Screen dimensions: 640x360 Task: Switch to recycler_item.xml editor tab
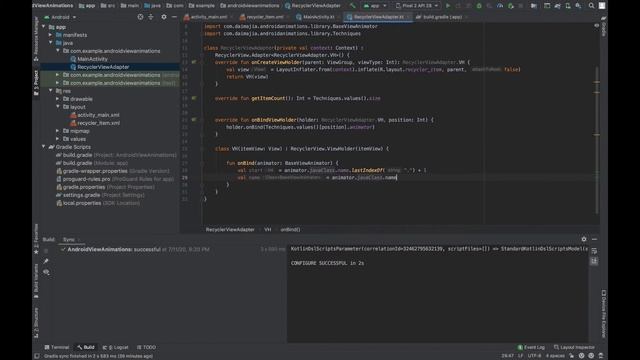264,17
